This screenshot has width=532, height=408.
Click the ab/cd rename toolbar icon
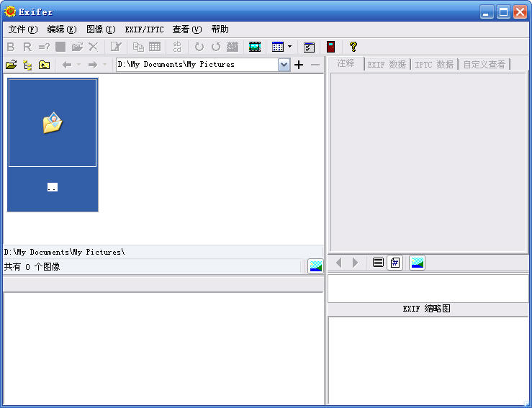(177, 47)
